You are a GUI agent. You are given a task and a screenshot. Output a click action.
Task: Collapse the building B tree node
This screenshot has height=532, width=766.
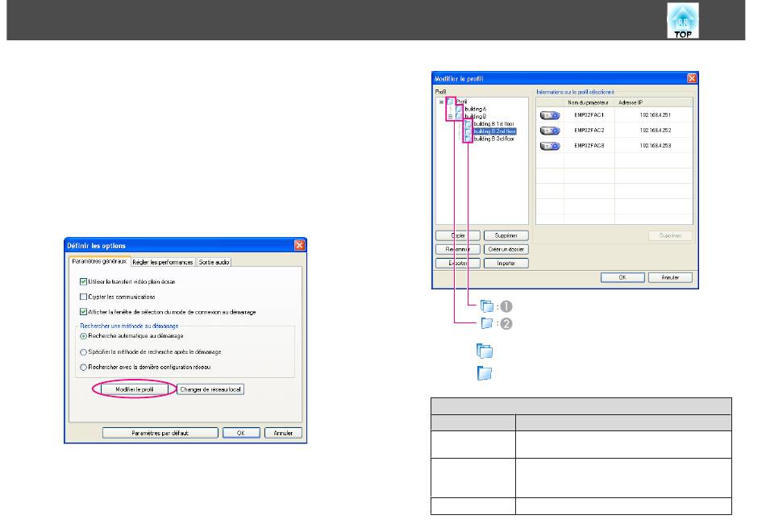tap(450, 117)
